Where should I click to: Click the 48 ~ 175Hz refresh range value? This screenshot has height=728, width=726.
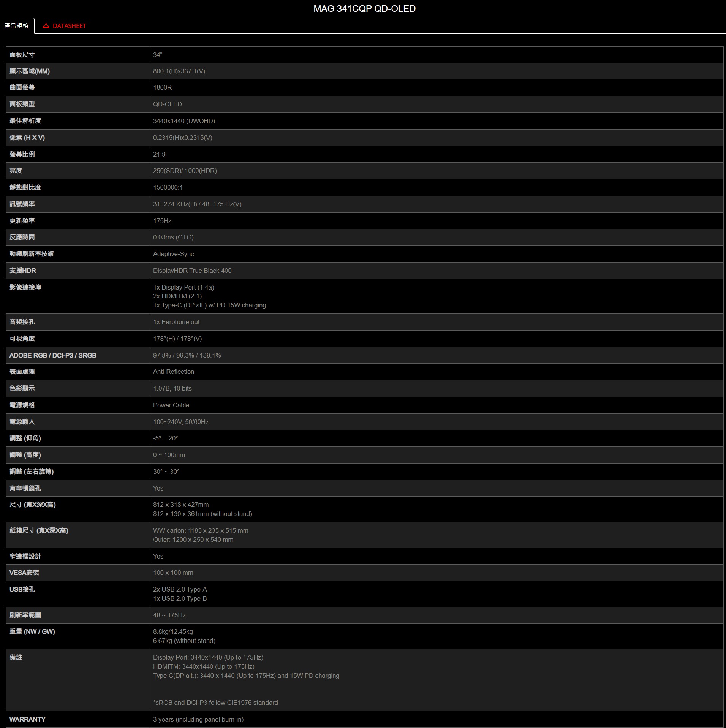(x=169, y=615)
